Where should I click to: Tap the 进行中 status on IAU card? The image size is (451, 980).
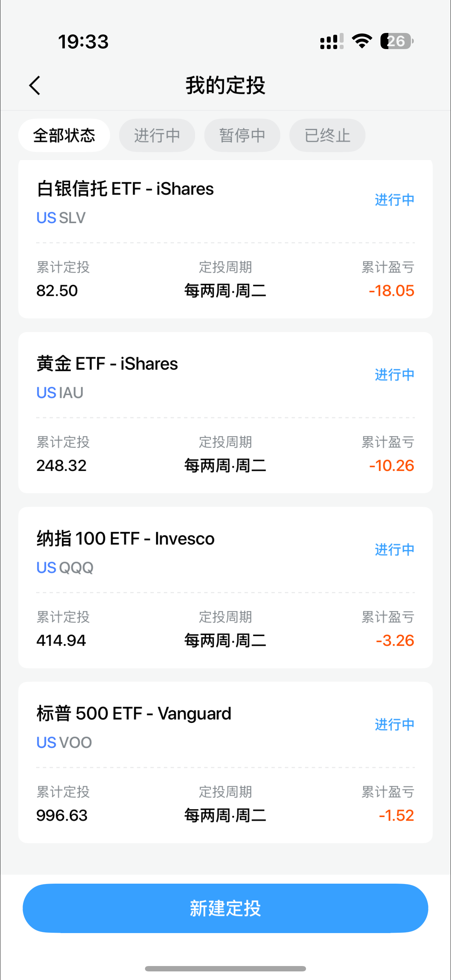click(394, 375)
